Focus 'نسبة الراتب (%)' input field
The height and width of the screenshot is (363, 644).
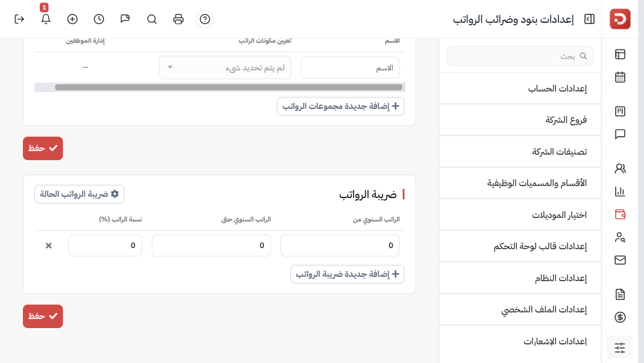105,246
